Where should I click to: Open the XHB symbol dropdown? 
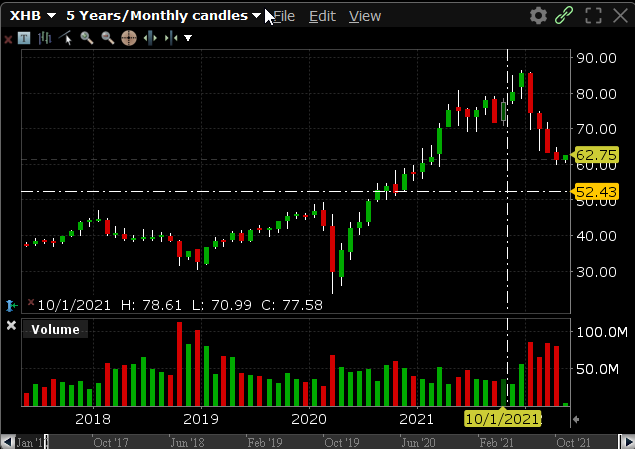click(33, 16)
